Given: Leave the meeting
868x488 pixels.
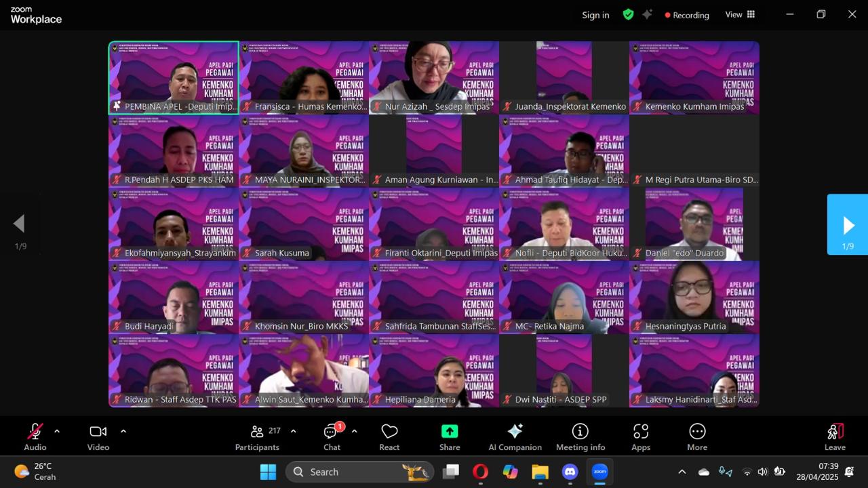Looking at the screenshot, I should 835,437.
